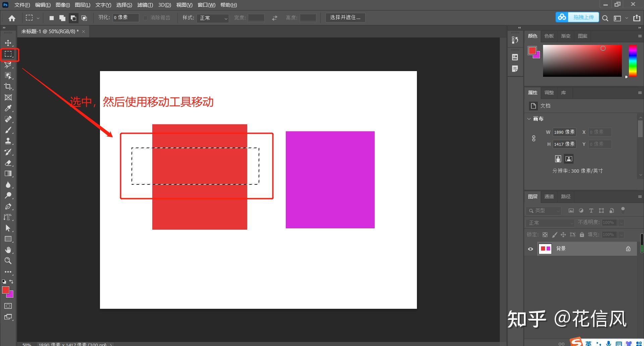Select the Path Selection tool

coord(8,228)
